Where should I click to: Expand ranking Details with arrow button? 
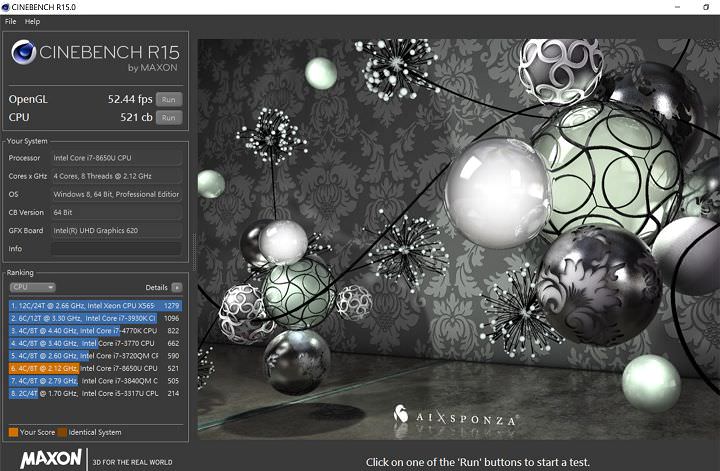[x=177, y=287]
